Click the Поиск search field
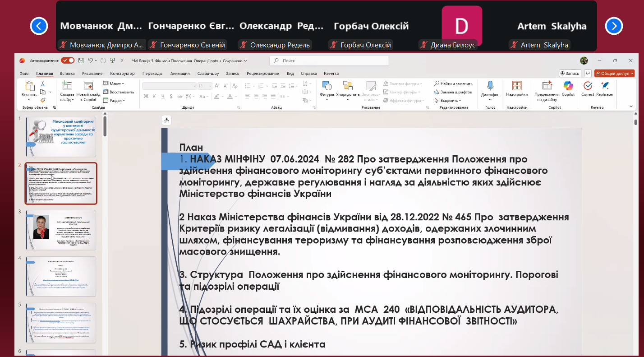This screenshot has width=644, height=357. click(329, 60)
